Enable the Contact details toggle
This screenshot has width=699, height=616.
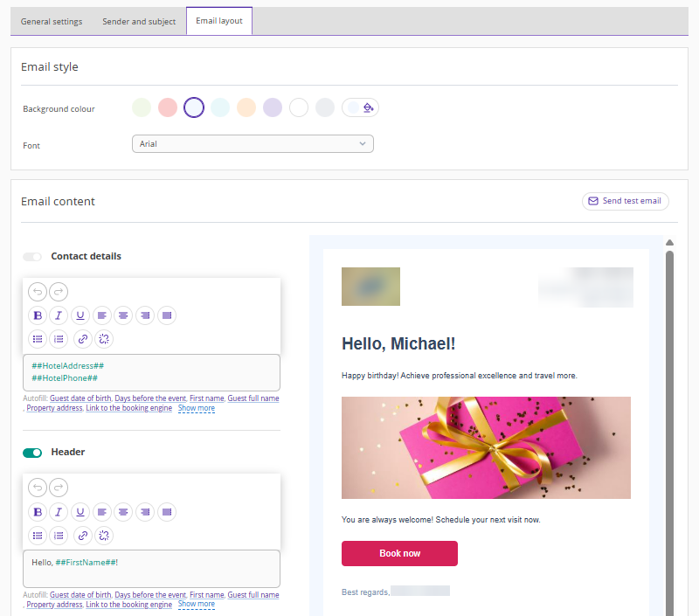pyautogui.click(x=32, y=257)
